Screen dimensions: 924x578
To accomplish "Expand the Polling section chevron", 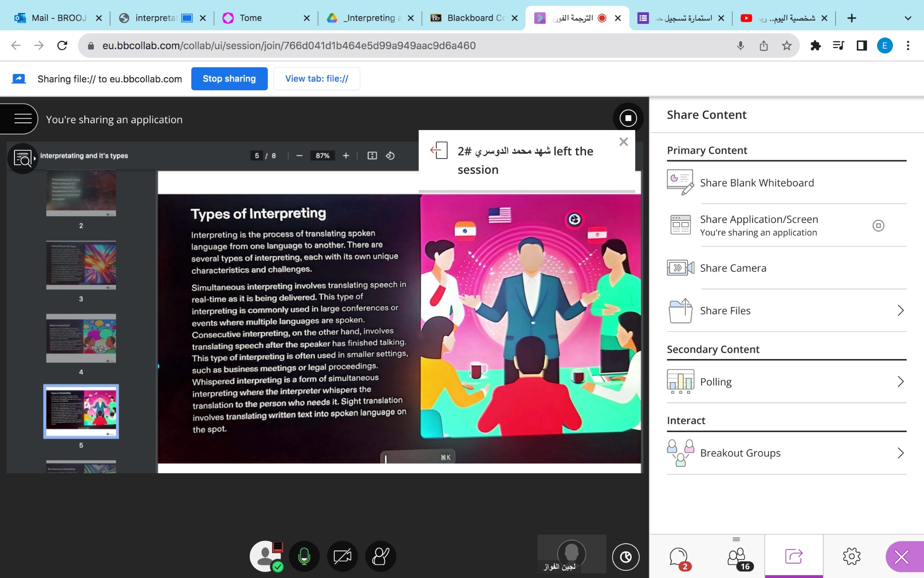I will point(900,382).
